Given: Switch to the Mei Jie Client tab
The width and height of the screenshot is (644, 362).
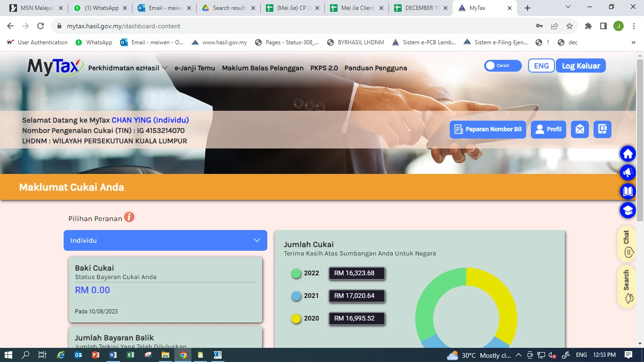Looking at the screenshot, I should pyautogui.click(x=356, y=8).
